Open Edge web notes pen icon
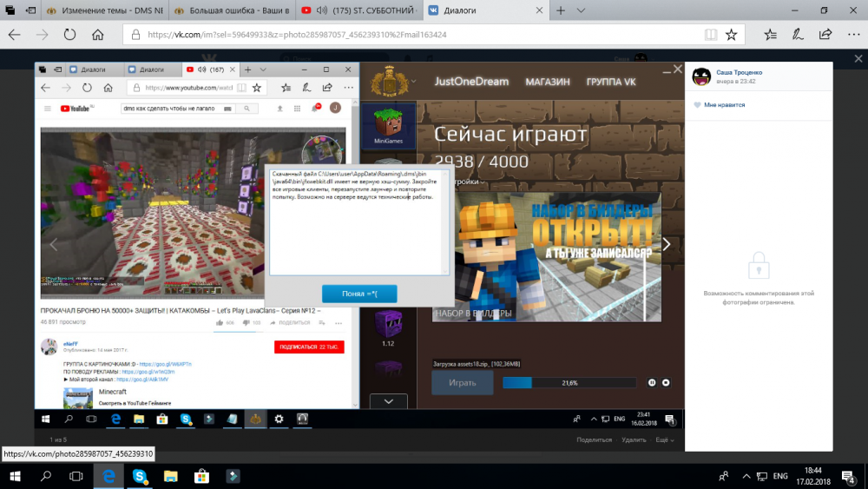 [798, 35]
